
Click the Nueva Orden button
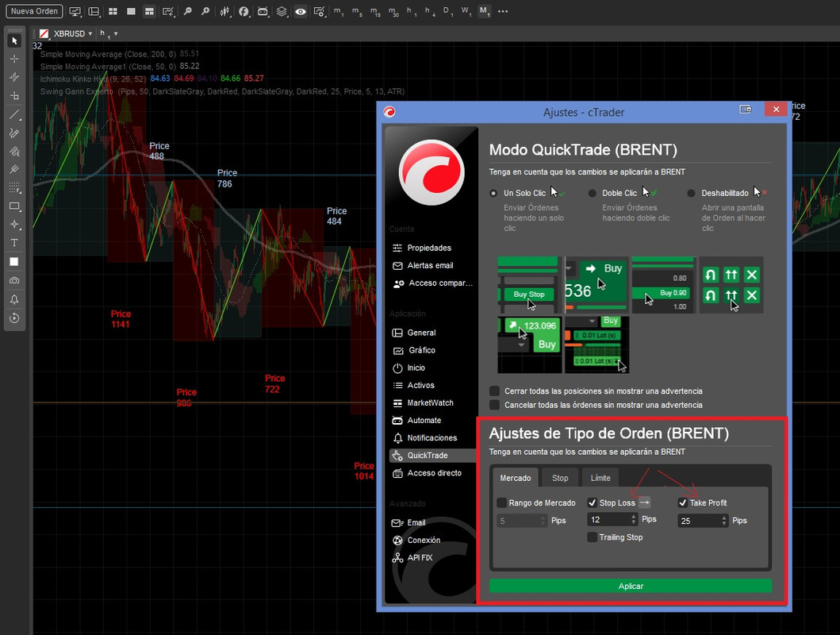(x=34, y=11)
